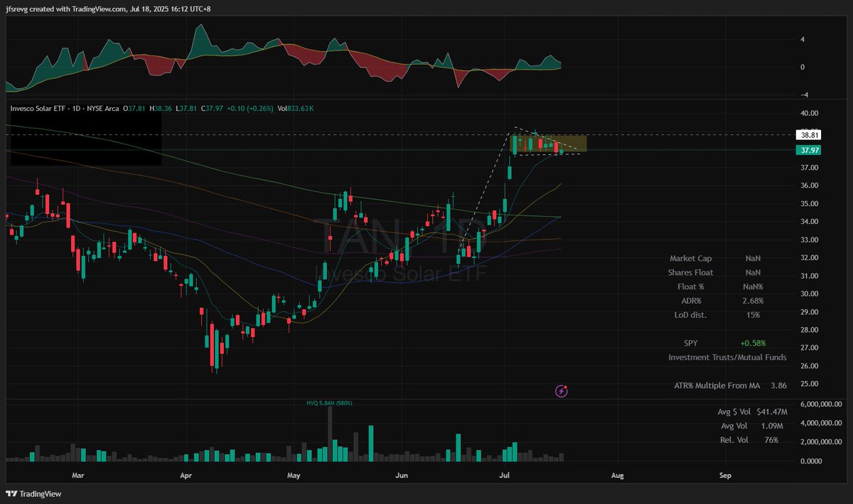Click the Sep label on the time axis
This screenshot has height=504, width=853.
[x=725, y=474]
